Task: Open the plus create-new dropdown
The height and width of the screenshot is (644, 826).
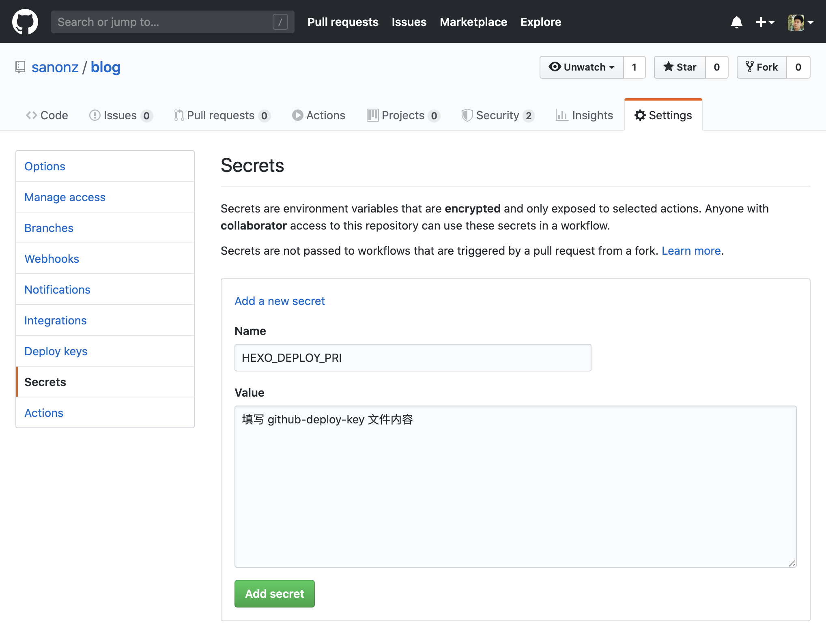Action: [765, 22]
